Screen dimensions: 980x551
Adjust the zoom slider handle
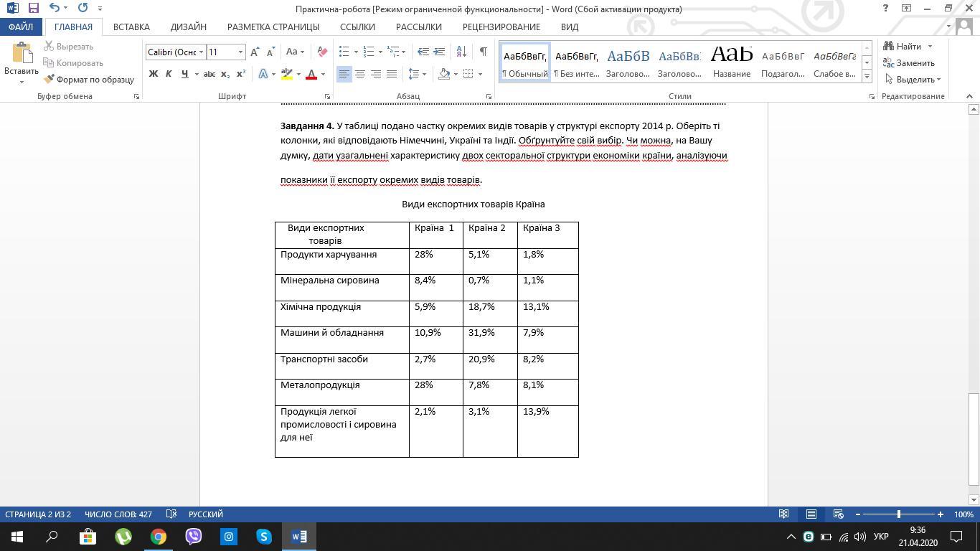coord(899,514)
